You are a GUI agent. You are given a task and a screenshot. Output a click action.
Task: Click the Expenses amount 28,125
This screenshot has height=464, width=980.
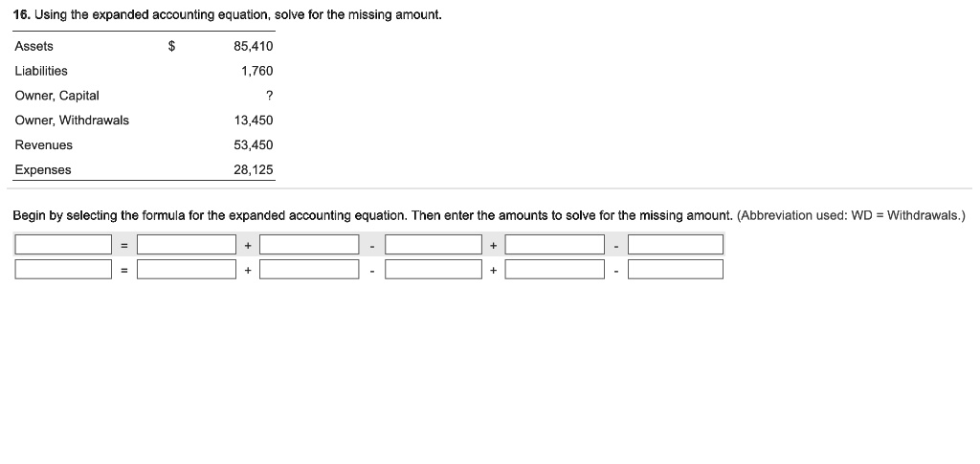(x=253, y=170)
